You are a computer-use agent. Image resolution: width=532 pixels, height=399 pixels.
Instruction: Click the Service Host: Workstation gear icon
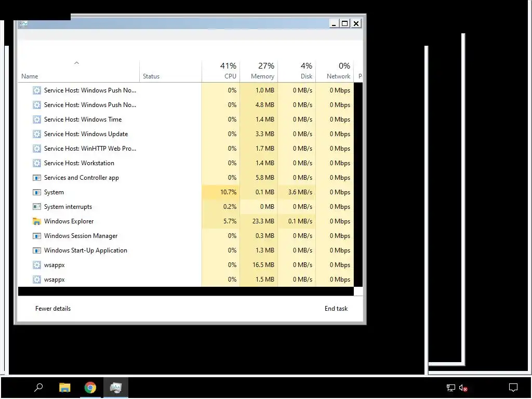pos(37,163)
